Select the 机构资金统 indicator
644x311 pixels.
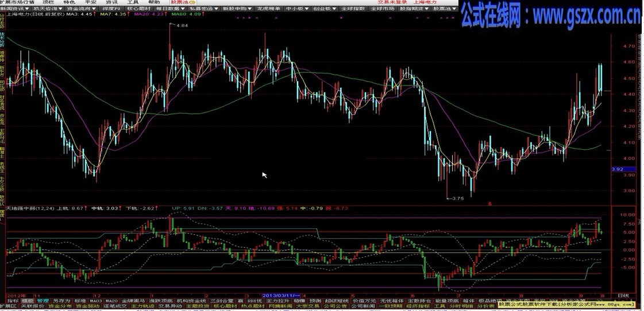click(191, 301)
